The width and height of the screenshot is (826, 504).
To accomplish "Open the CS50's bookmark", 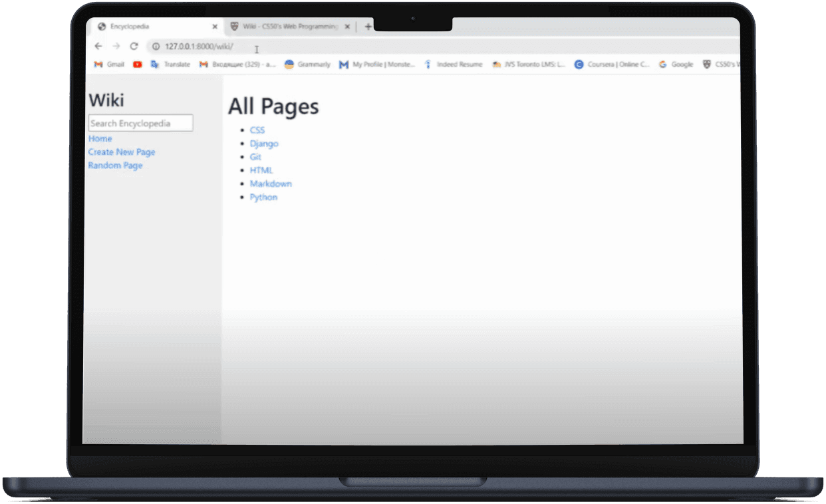I will 722,64.
